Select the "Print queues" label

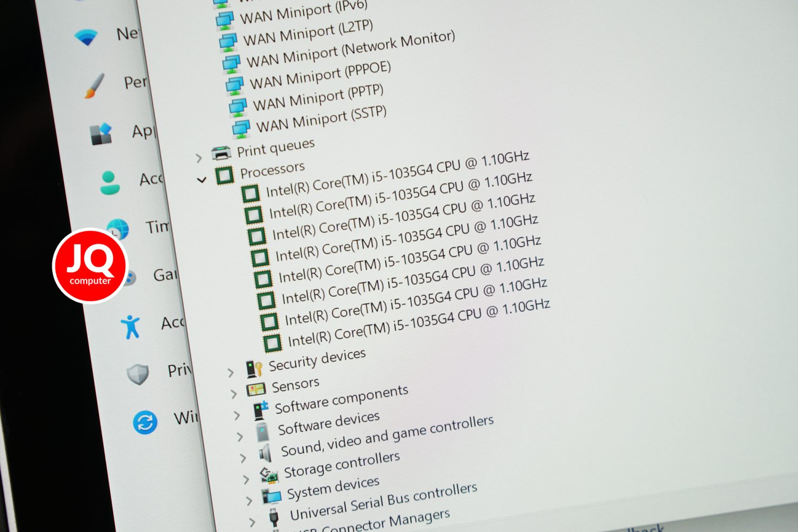pos(276,148)
